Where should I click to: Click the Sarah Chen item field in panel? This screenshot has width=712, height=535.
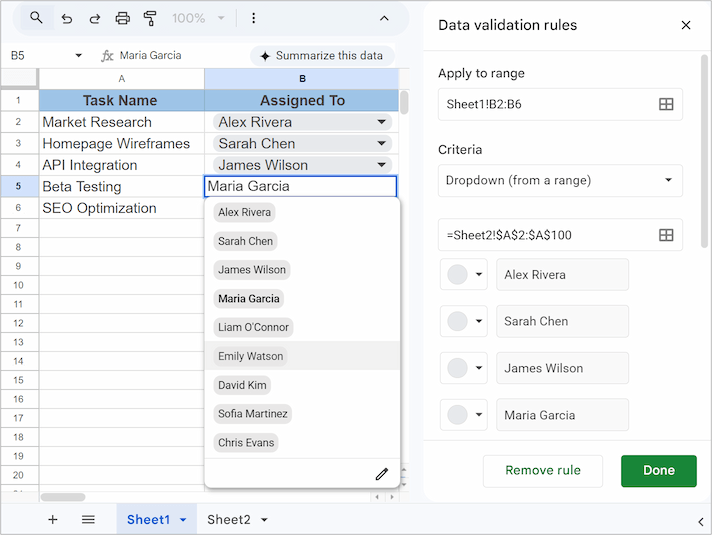pyautogui.click(x=562, y=321)
